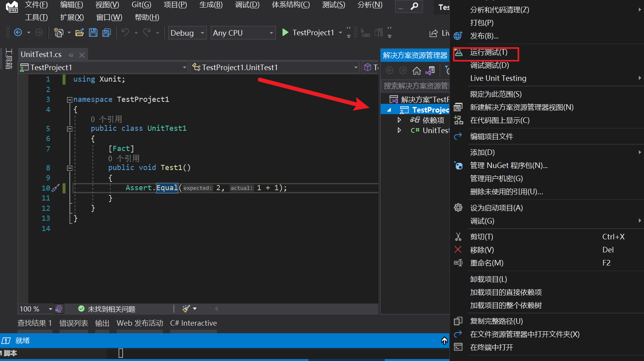Expand the 依赖项 node in the solution tree

399,120
